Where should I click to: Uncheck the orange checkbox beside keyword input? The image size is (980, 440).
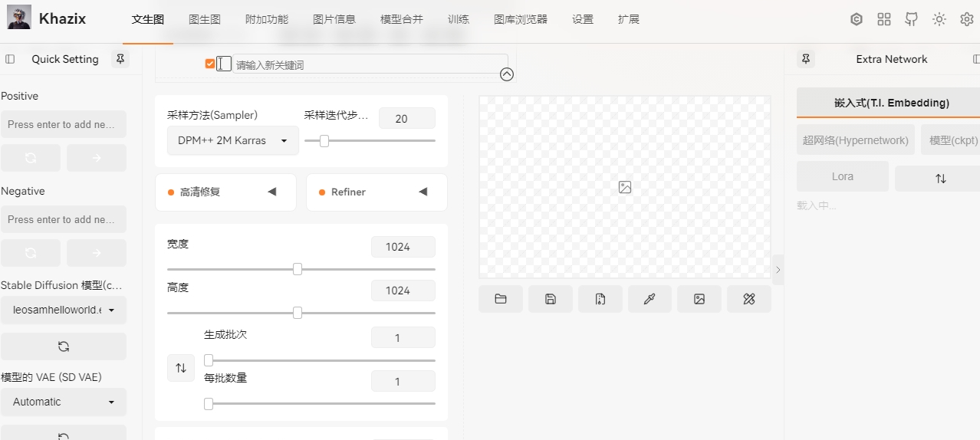(210, 64)
